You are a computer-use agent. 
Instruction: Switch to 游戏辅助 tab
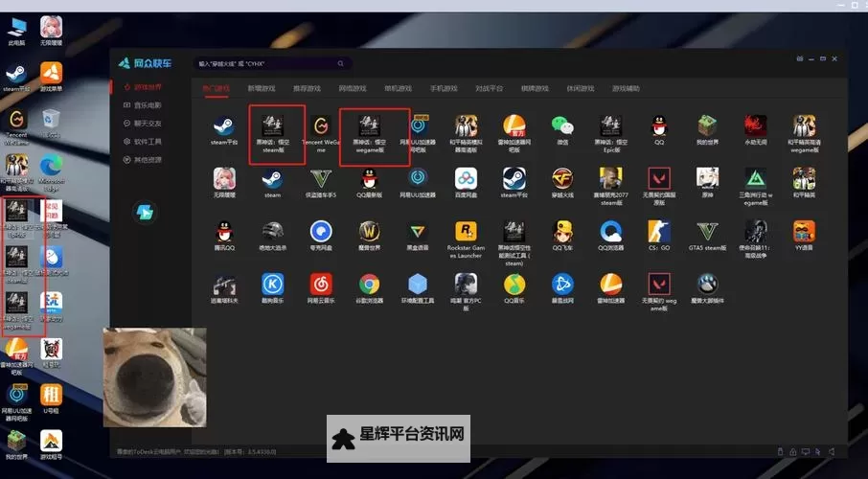point(626,88)
